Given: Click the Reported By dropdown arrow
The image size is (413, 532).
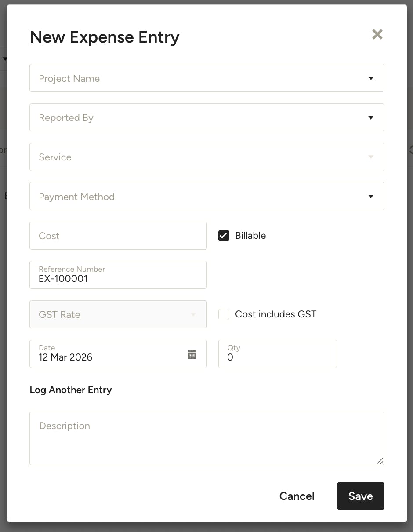Looking at the screenshot, I should pos(371,118).
